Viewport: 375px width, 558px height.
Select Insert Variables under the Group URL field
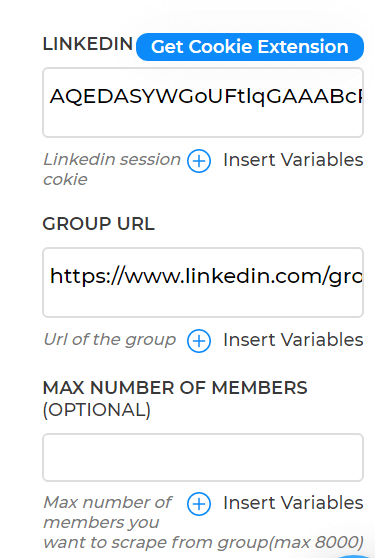[293, 340]
